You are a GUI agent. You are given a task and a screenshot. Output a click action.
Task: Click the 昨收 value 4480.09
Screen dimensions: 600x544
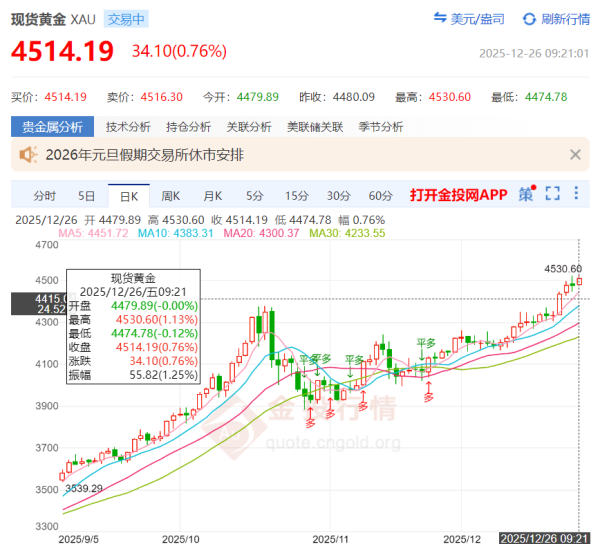pyautogui.click(x=354, y=97)
